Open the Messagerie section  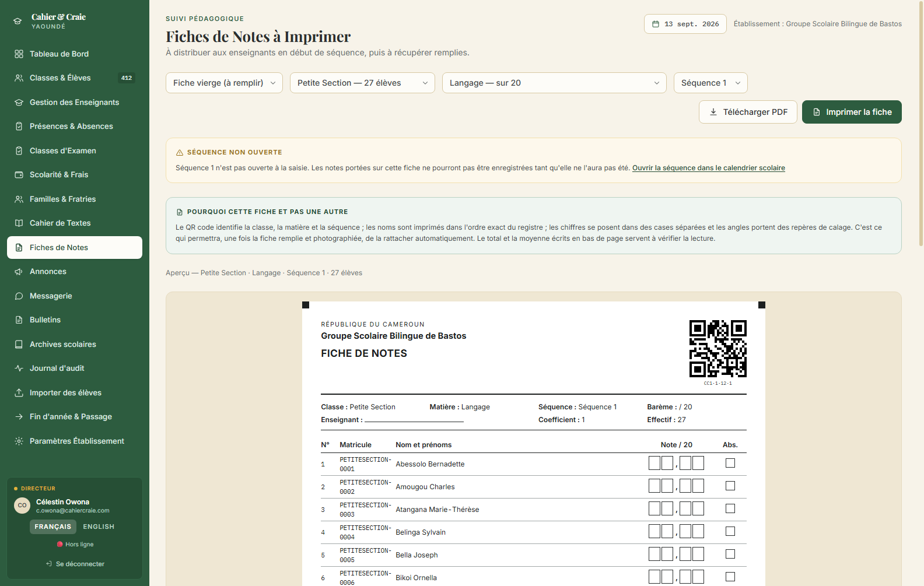pyautogui.click(x=75, y=296)
